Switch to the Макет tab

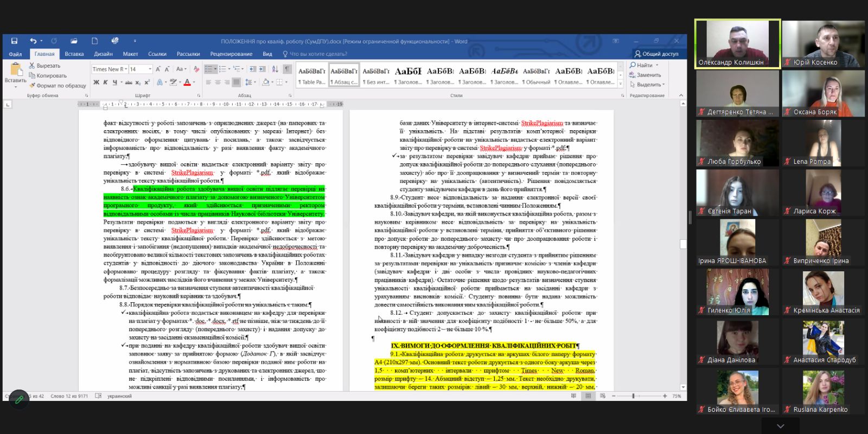pyautogui.click(x=130, y=54)
